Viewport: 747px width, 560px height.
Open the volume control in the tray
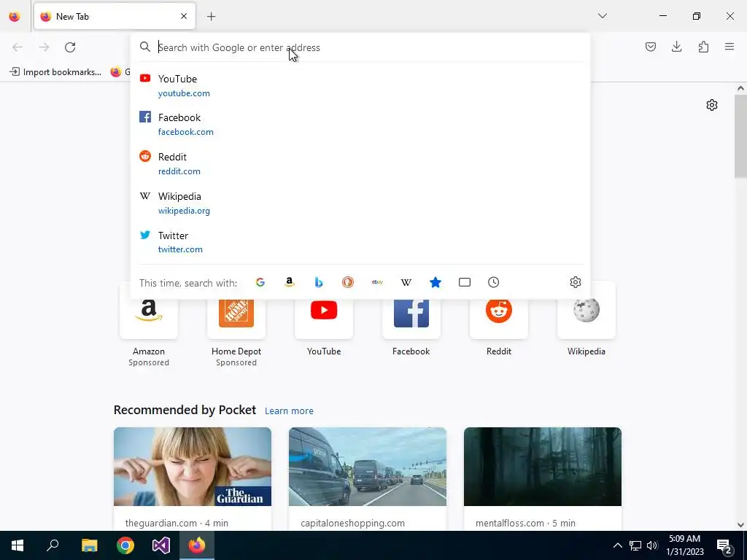652,545
